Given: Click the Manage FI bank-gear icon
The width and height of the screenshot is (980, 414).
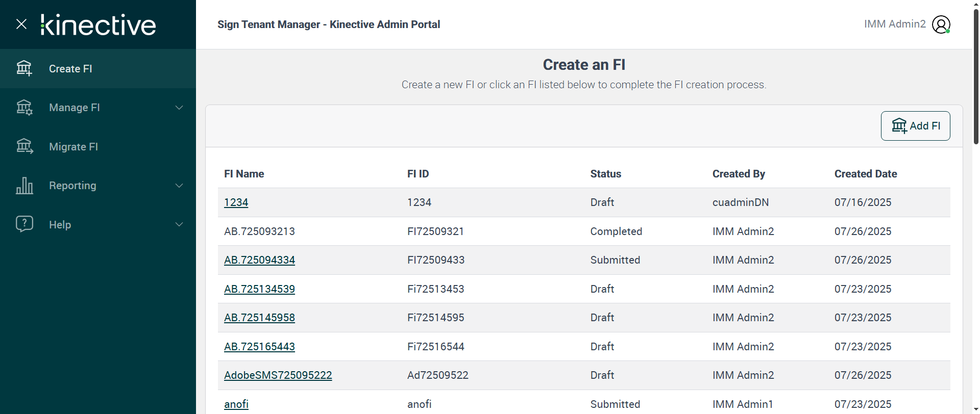Looking at the screenshot, I should (x=24, y=108).
